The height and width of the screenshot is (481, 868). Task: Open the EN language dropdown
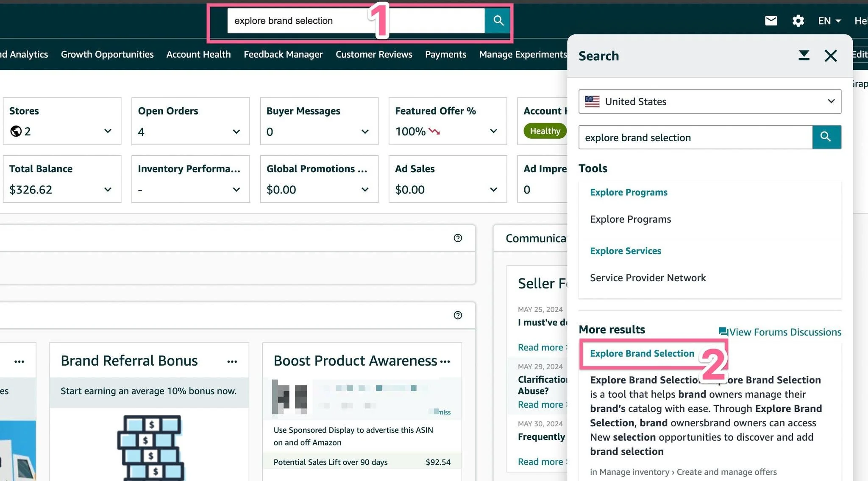(829, 21)
